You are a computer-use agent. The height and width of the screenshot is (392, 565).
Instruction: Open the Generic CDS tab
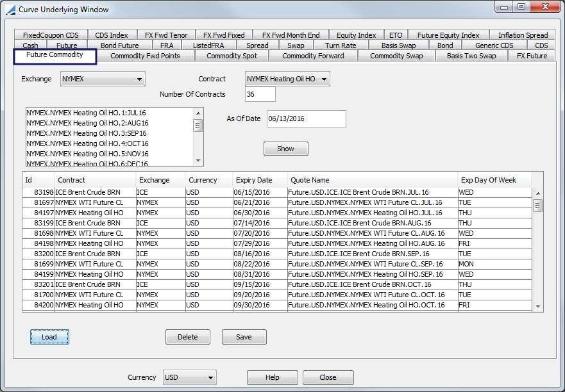[x=494, y=45]
